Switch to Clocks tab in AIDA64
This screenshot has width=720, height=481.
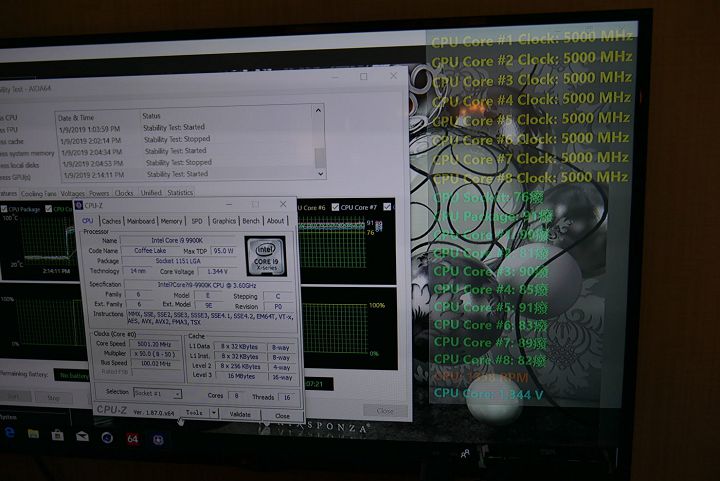pyautogui.click(x=124, y=193)
